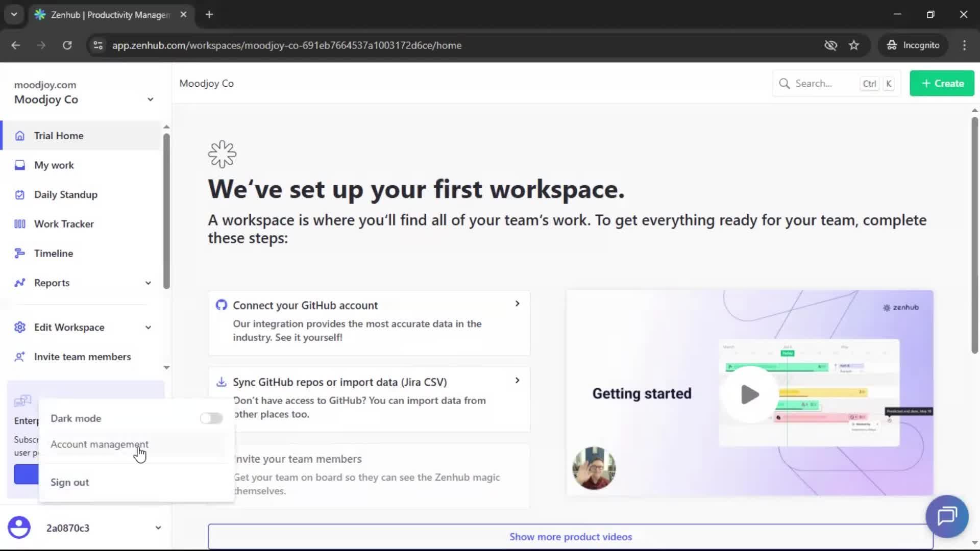Open the user account dropdown at bottom

click(x=158, y=528)
